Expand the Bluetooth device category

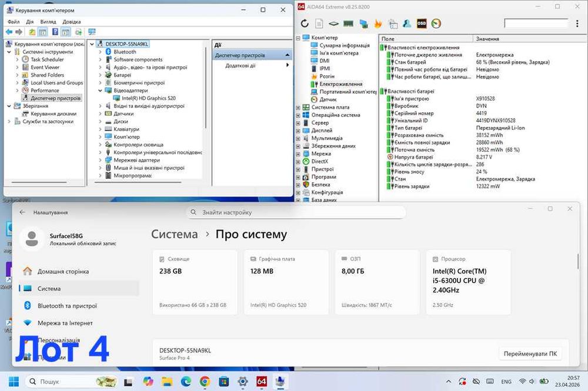100,52
